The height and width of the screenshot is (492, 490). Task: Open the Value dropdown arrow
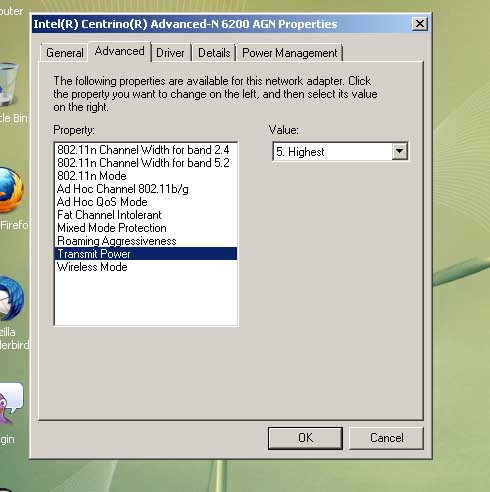click(399, 152)
